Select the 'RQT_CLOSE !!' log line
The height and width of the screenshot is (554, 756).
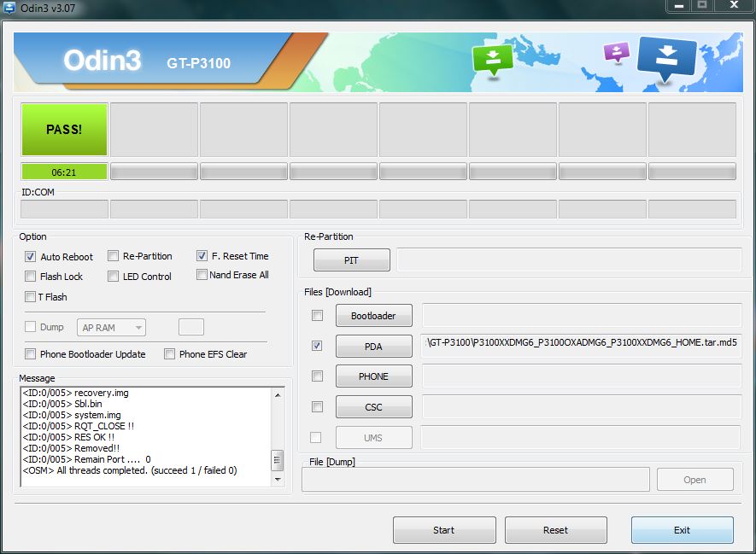point(78,426)
